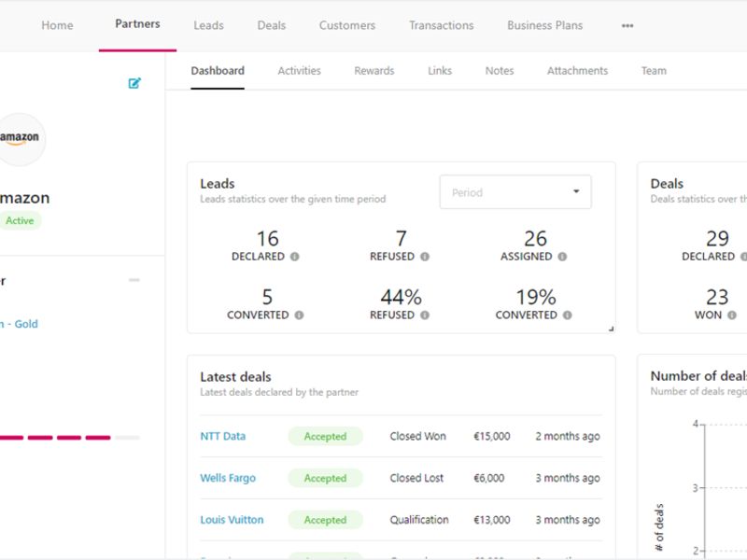The height and width of the screenshot is (560, 747).
Task: Click the Amazon logo avatar
Action: pyautogui.click(x=19, y=139)
